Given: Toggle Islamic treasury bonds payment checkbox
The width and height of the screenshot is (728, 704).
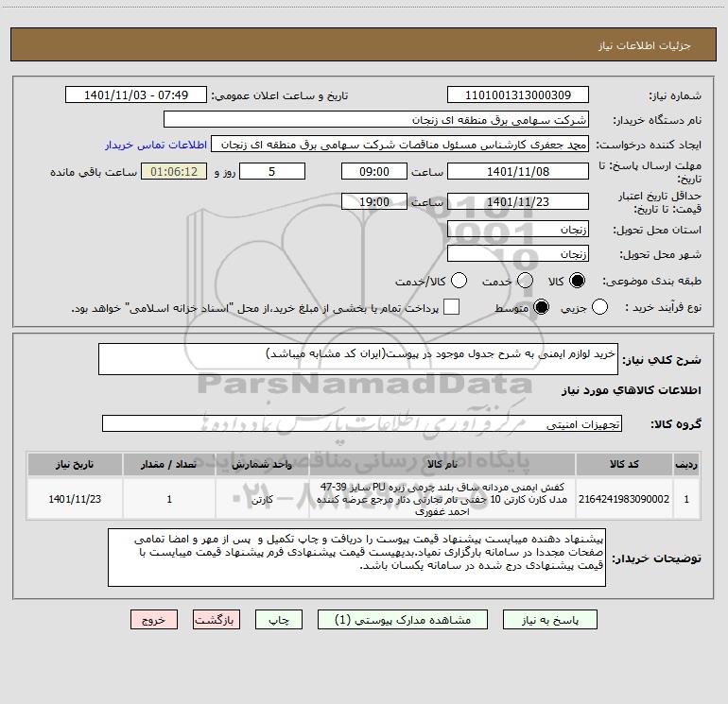Looking at the screenshot, I should (451, 307).
